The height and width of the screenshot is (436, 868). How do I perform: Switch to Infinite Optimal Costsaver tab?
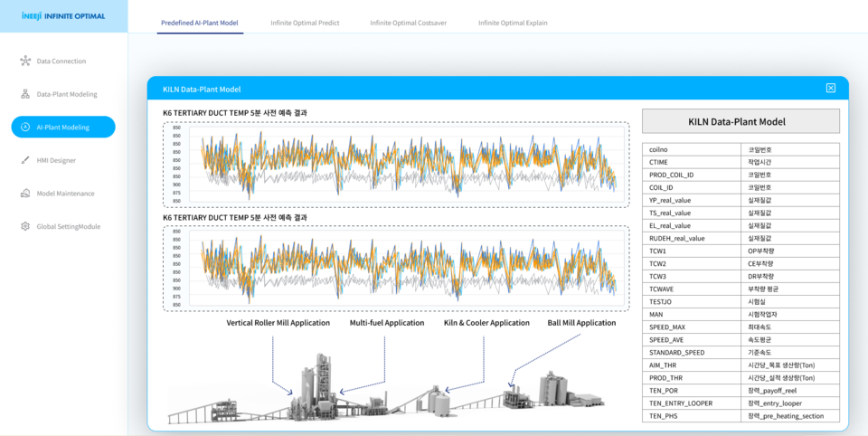[409, 24]
